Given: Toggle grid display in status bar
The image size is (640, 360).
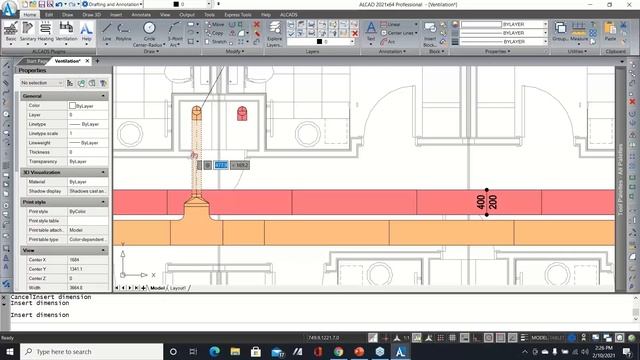Looking at the screenshot, I should [452, 338].
